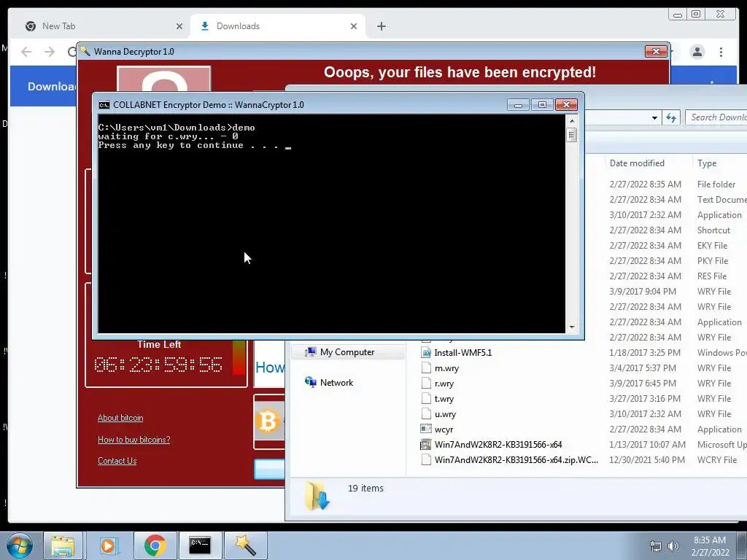This screenshot has height=560, width=747.
Task: Switch to the command prompt taskbar item
Action: click(x=200, y=545)
